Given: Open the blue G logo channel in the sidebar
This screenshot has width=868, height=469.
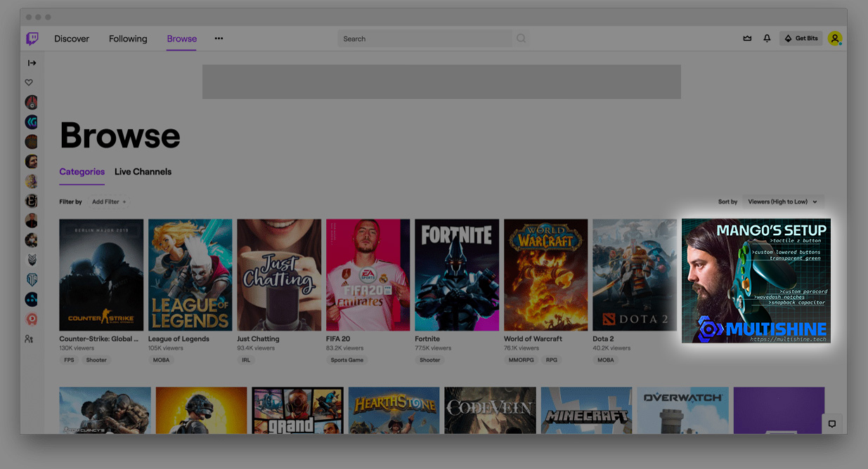Looking at the screenshot, I should pyautogui.click(x=31, y=122).
